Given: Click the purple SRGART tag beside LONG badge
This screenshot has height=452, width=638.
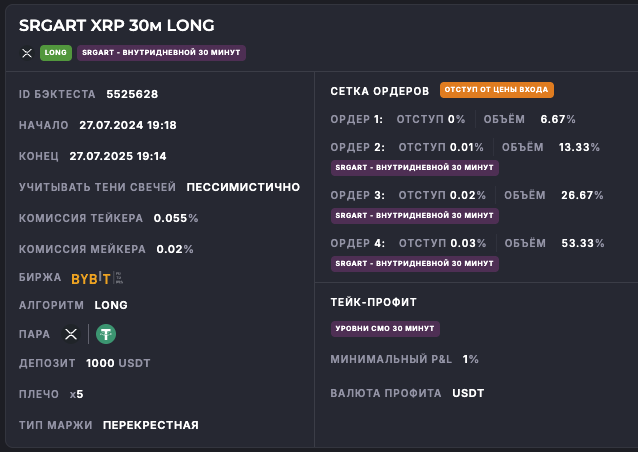Looking at the screenshot, I should [x=161, y=52].
